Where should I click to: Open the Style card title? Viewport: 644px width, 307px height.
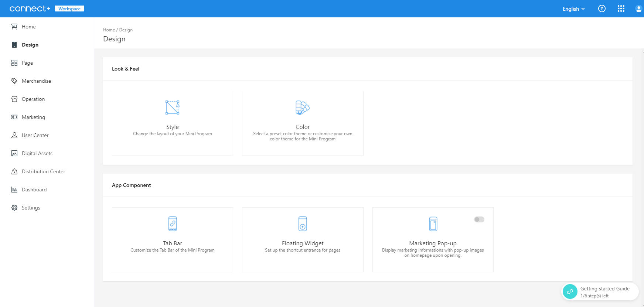173,127
